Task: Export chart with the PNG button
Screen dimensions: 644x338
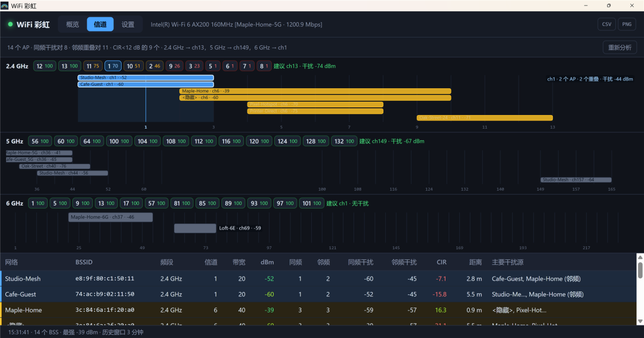Action: [x=627, y=24]
